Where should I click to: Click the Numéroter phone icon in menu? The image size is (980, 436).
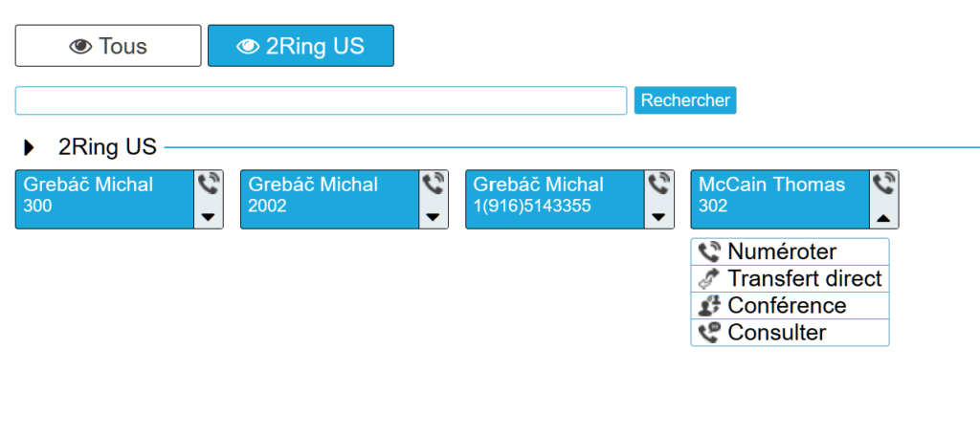[x=709, y=252]
